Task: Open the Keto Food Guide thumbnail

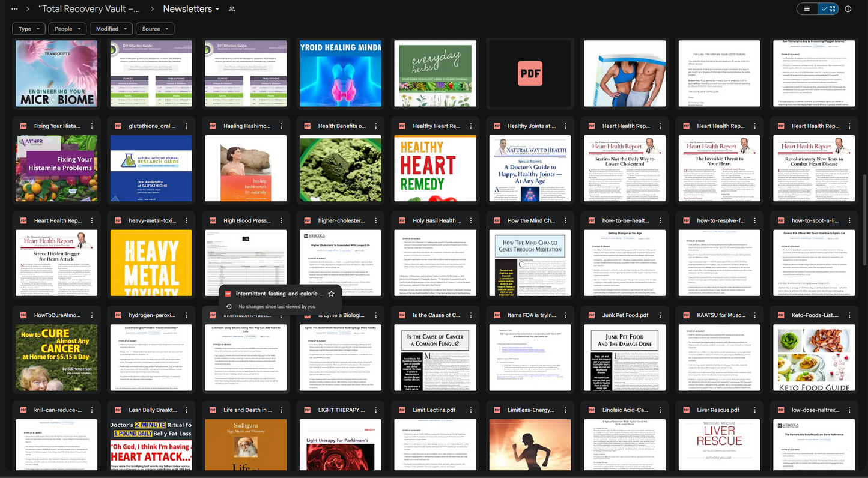Action: (814, 357)
